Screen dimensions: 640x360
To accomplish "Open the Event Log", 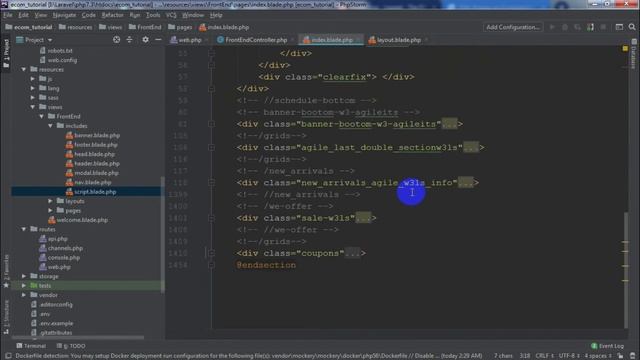I will 607,346.
